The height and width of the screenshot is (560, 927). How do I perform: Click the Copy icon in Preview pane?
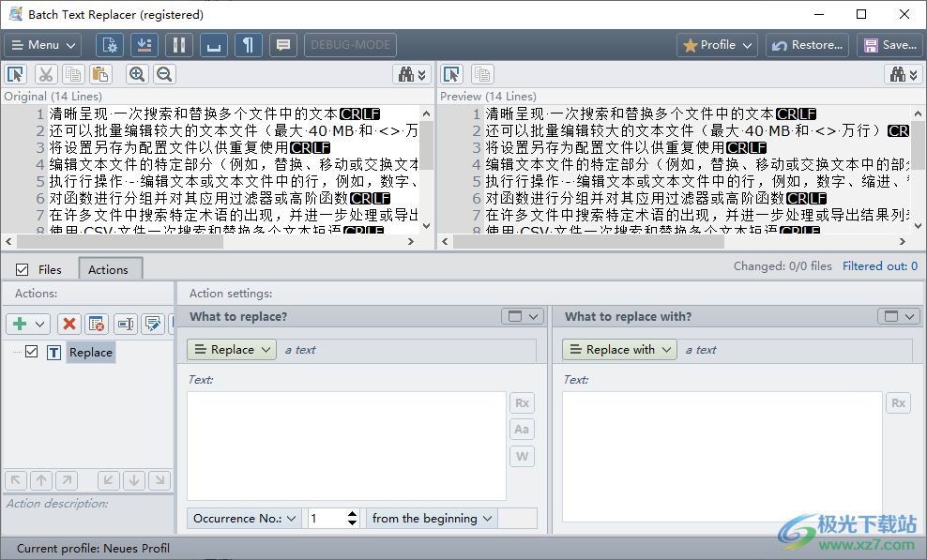point(482,74)
